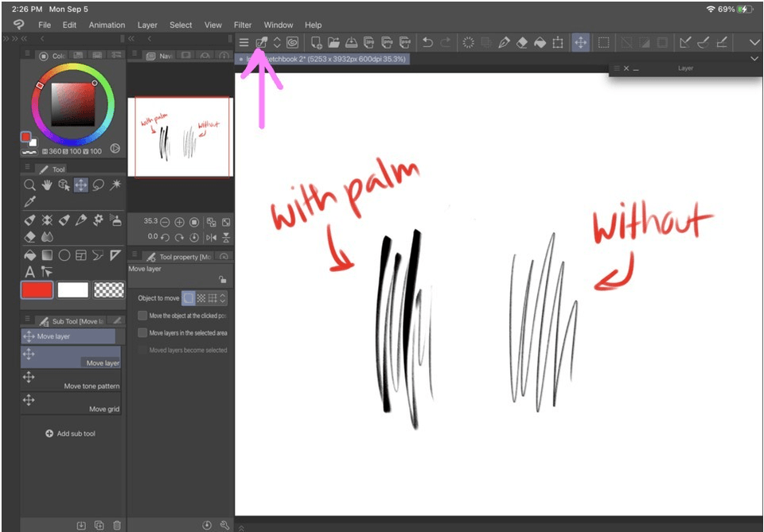
Task: Open the Filter menu
Action: point(243,25)
